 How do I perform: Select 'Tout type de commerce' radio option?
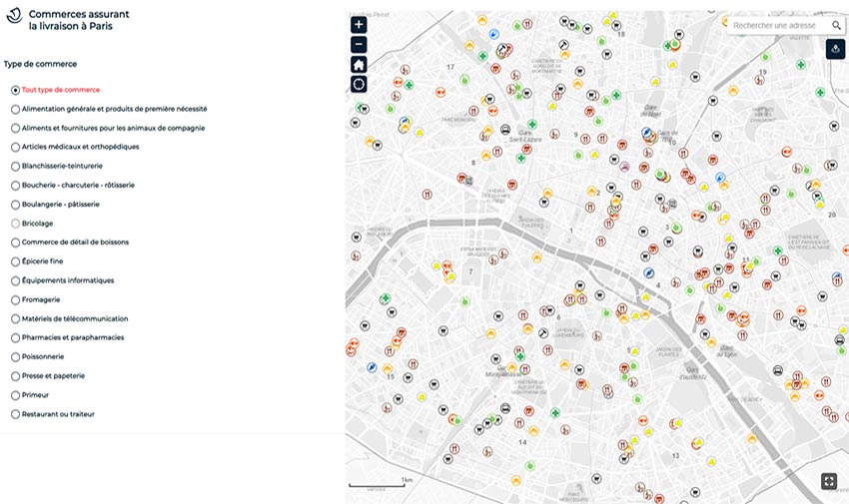(x=15, y=90)
